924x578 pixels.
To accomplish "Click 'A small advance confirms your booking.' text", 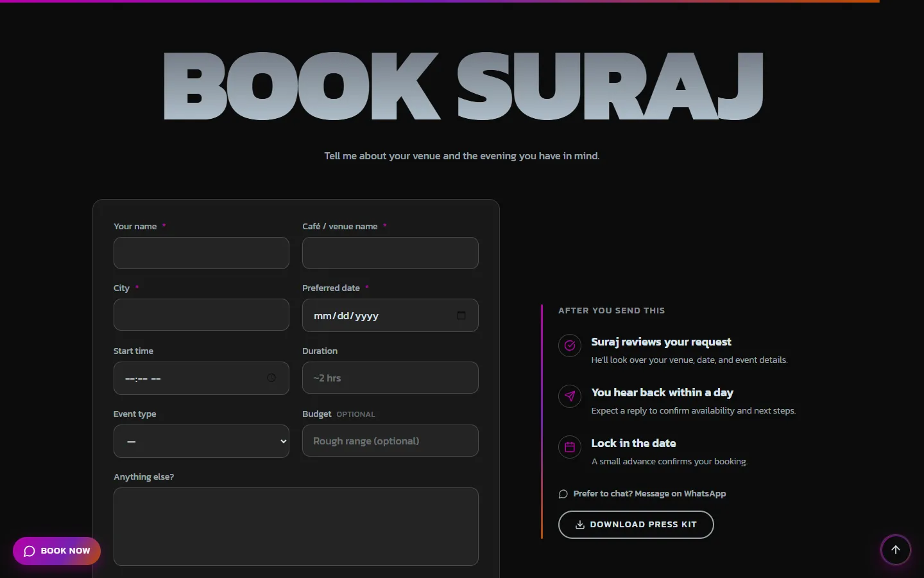I will point(669,461).
